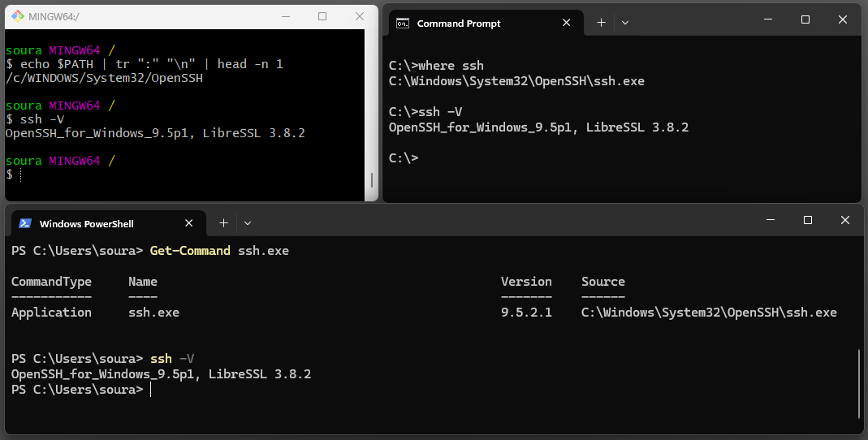Expand the profile dropdown in Command Prompt window

[625, 23]
